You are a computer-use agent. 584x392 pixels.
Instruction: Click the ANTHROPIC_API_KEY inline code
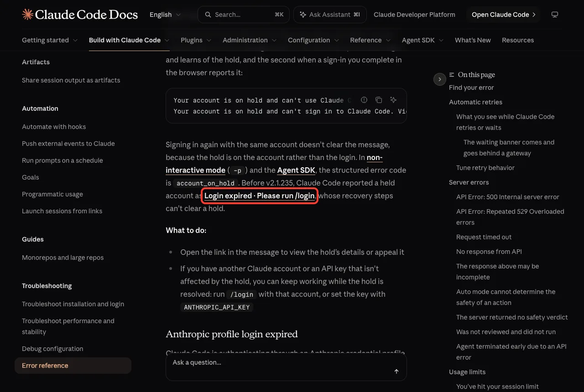pos(217,307)
